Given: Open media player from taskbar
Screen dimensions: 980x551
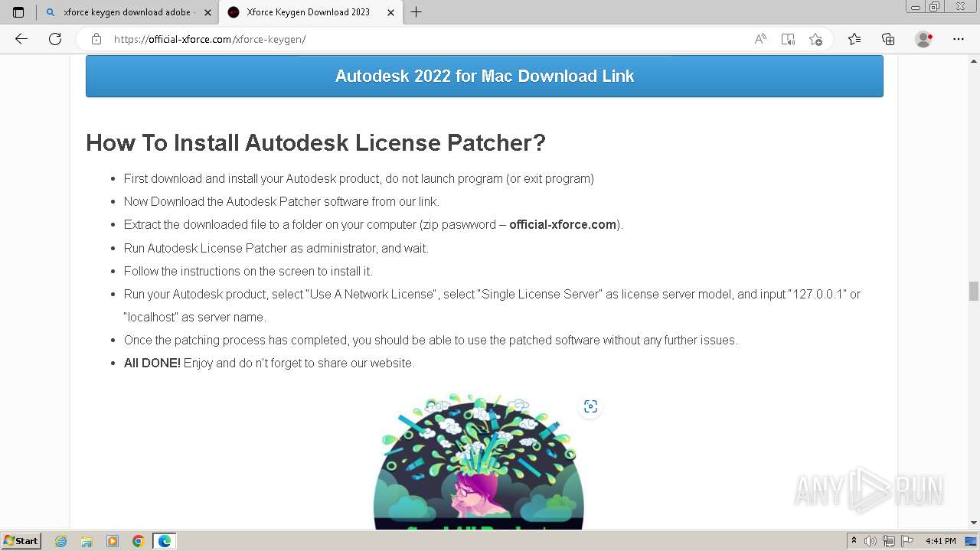Looking at the screenshot, I should tap(113, 541).
